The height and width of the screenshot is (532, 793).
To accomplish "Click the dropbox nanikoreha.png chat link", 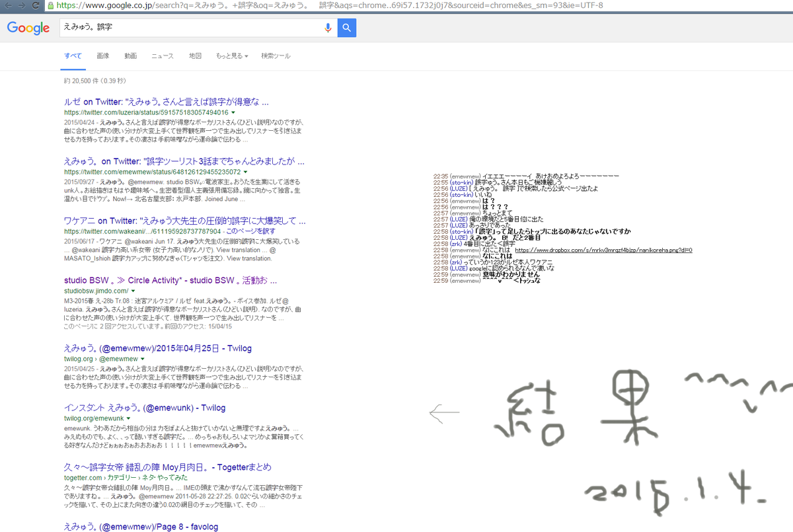I will (603, 250).
